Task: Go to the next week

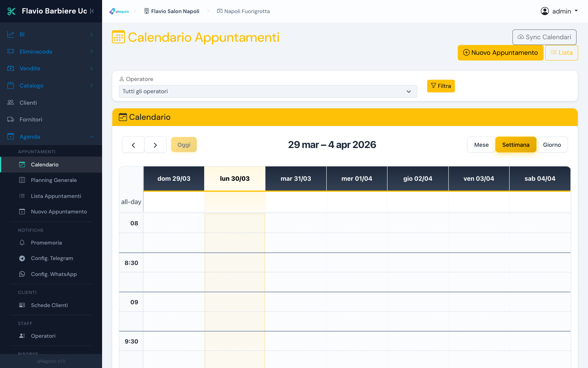Action: point(155,145)
